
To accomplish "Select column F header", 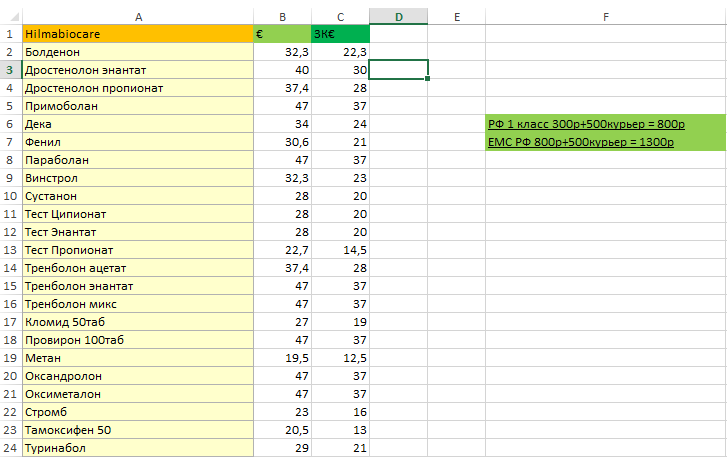I will (x=606, y=17).
